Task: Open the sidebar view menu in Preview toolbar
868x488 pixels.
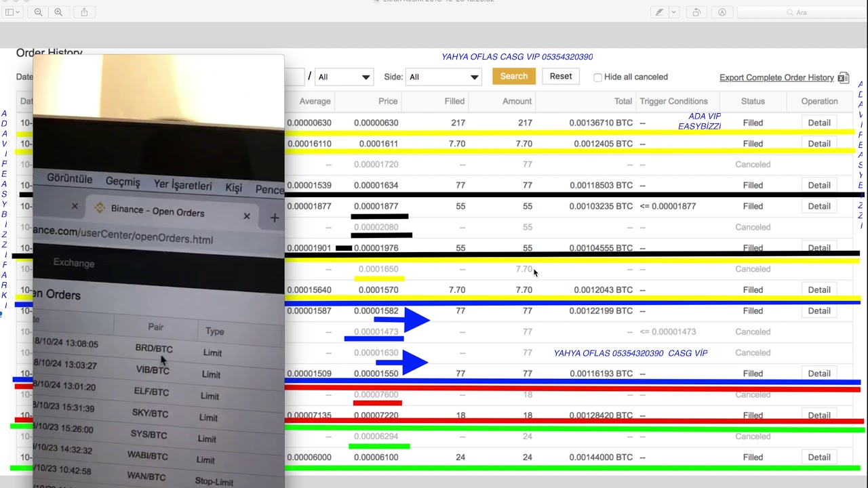Action: click(x=13, y=12)
